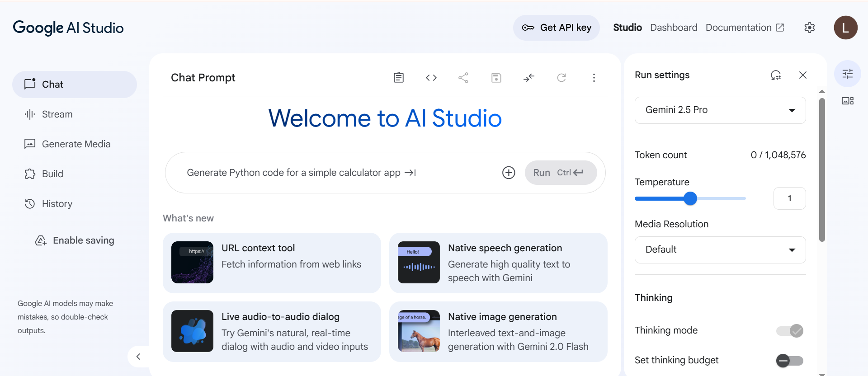Screen dimensions: 868x376
Task: Click the Run button
Action: tap(561, 173)
